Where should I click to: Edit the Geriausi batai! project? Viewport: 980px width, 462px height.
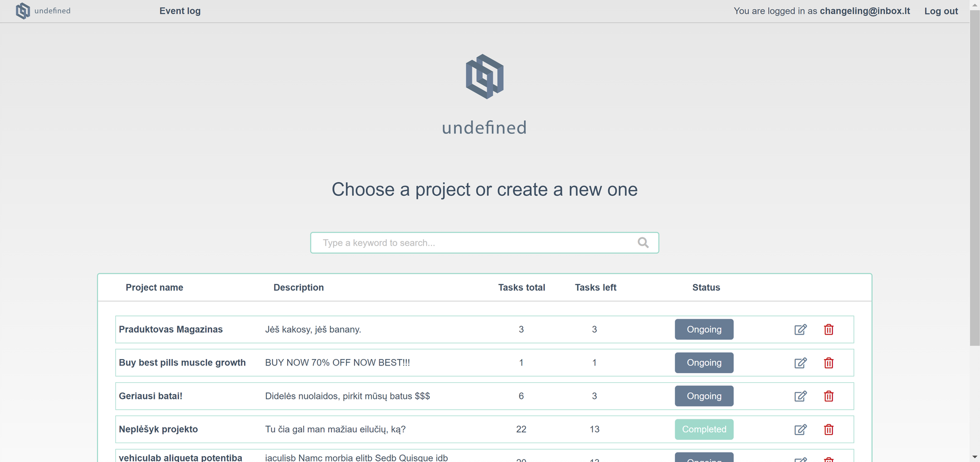click(x=801, y=396)
